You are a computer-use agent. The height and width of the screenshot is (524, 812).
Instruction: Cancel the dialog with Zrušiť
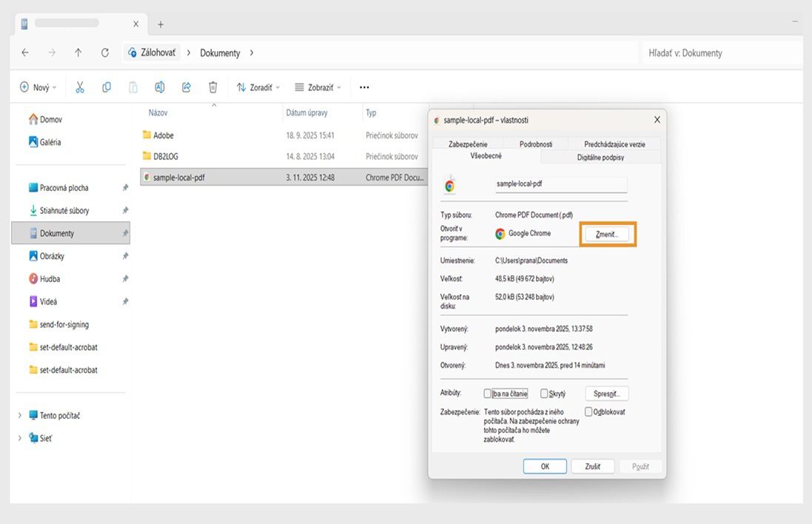click(592, 466)
